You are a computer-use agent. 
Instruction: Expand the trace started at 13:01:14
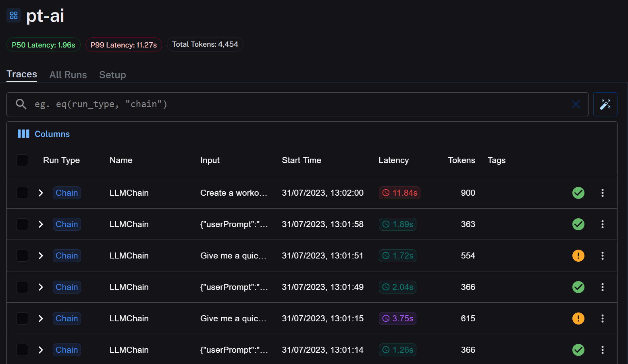pos(41,350)
